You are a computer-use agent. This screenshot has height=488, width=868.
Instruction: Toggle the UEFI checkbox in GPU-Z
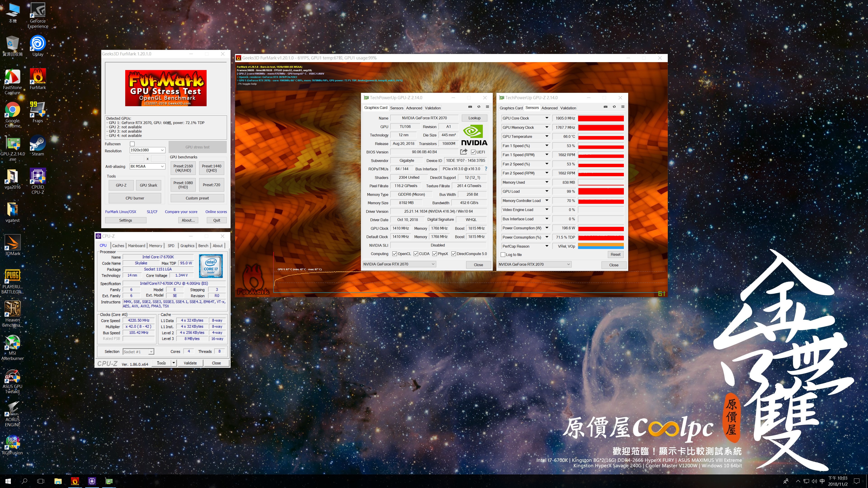click(473, 152)
